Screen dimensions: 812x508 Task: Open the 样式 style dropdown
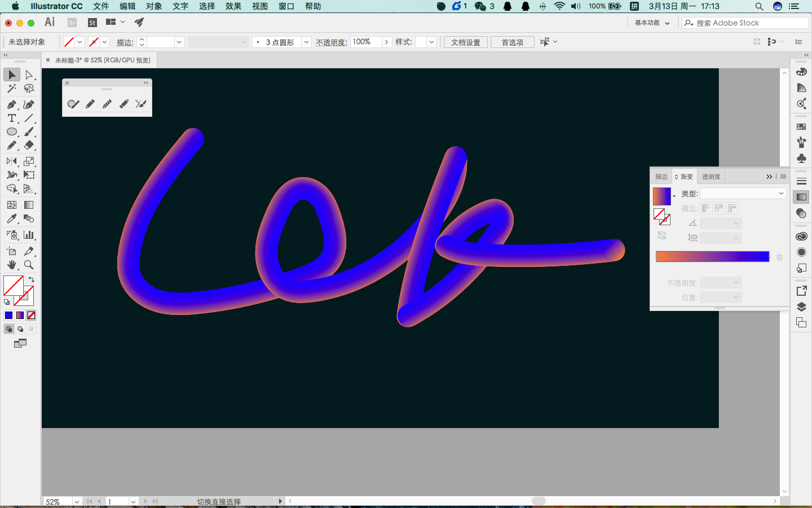pyautogui.click(x=431, y=42)
